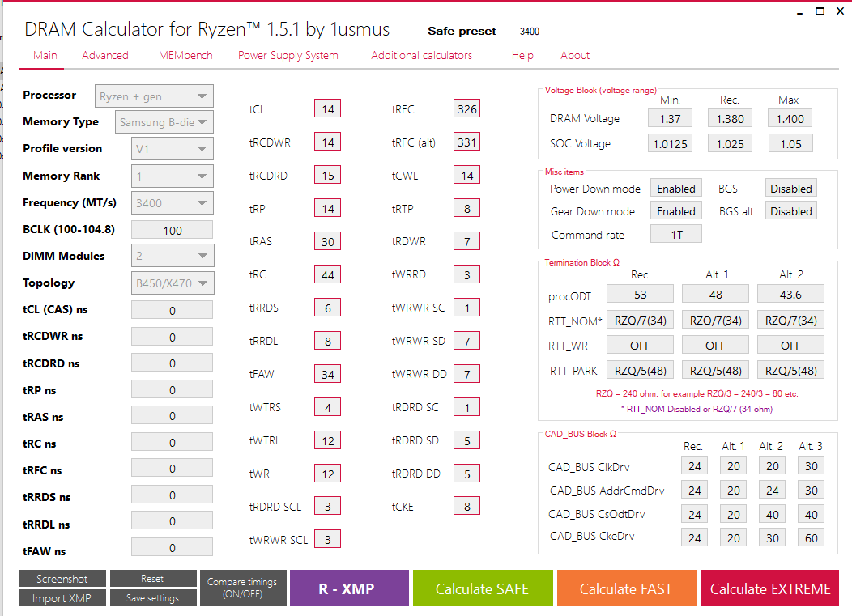The image size is (852, 616).
Task: Open the Frequency (MT/s) dropdown
Action: pyautogui.click(x=173, y=203)
